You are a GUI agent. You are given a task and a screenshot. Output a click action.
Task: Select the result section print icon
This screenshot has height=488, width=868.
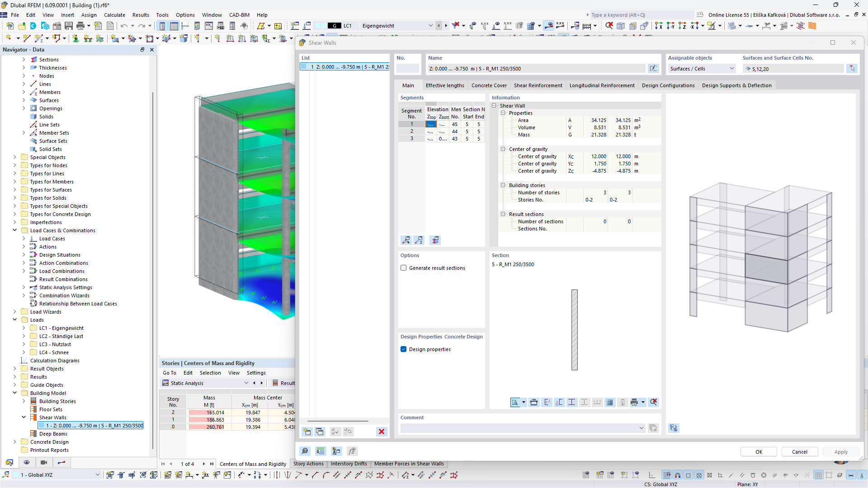pyautogui.click(x=635, y=402)
